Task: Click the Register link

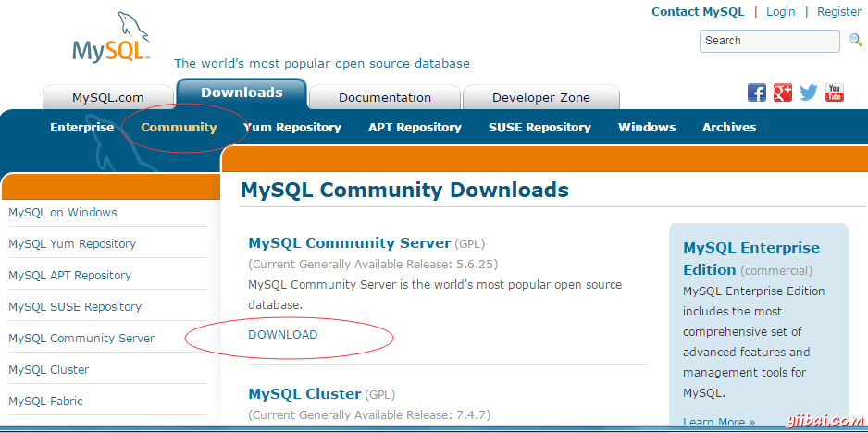Action: point(838,12)
